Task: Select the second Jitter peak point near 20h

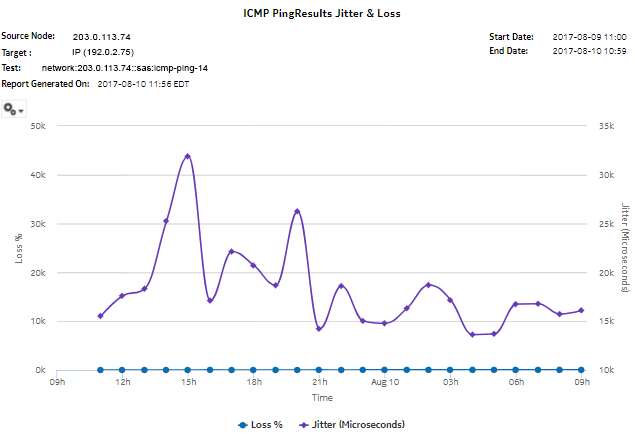Action: (297, 211)
